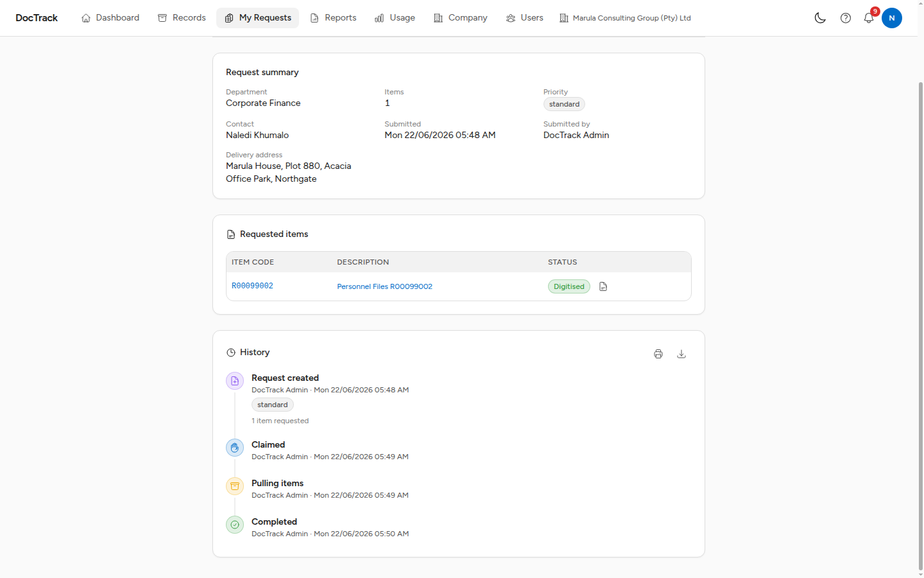Open the help question mark icon
Screen dimensions: 924x578
pos(846,18)
